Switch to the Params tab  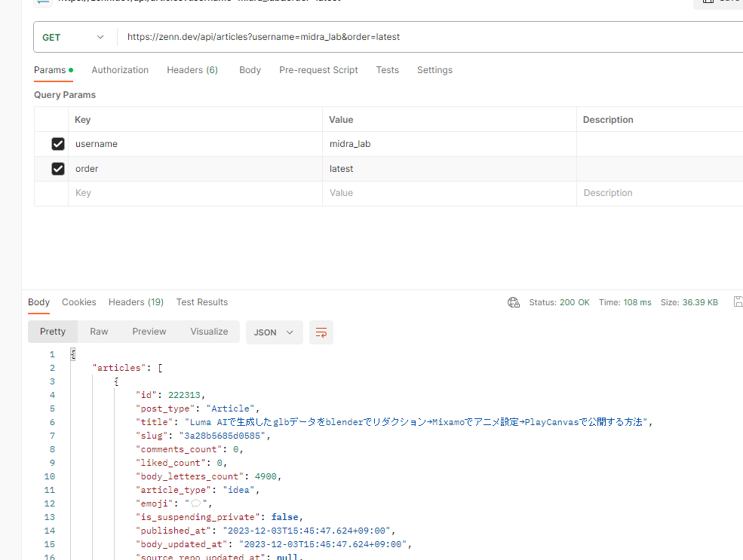coord(53,70)
